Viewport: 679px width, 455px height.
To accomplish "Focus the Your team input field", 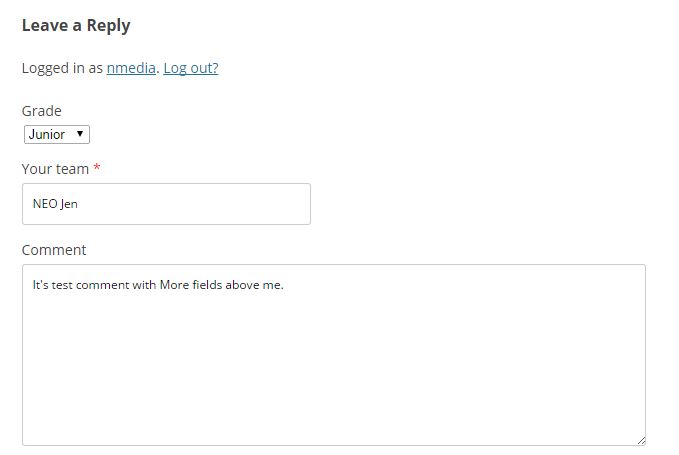I will (x=166, y=204).
